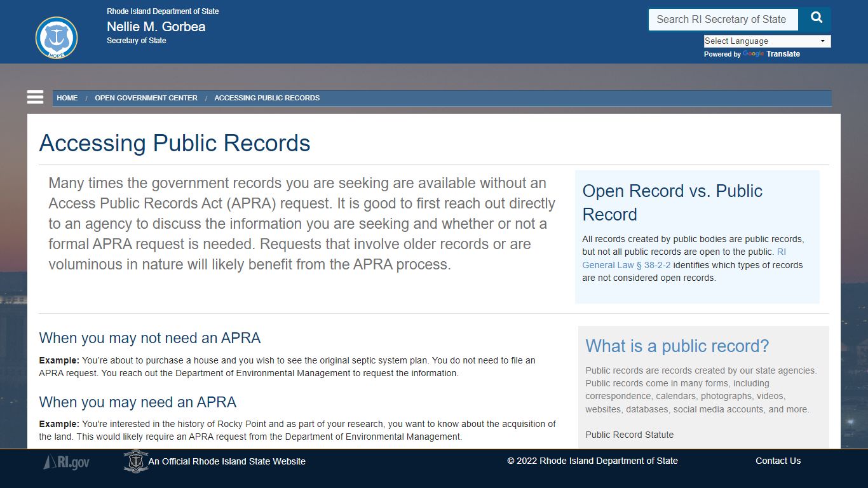The image size is (868, 488).
Task: Click the © 2022 Rhode Island Department of State text
Action: pyautogui.click(x=592, y=461)
